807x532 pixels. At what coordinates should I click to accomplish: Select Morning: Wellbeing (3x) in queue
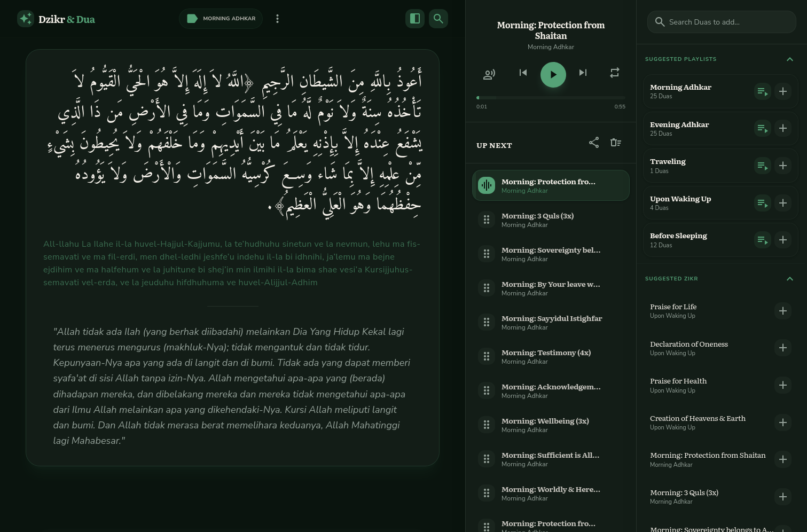tap(551, 425)
